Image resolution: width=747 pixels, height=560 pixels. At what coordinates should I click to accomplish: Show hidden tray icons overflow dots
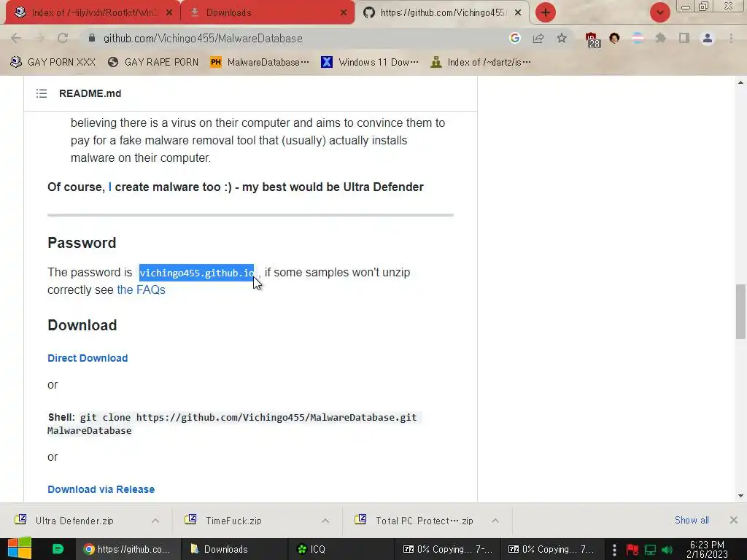pos(614,550)
